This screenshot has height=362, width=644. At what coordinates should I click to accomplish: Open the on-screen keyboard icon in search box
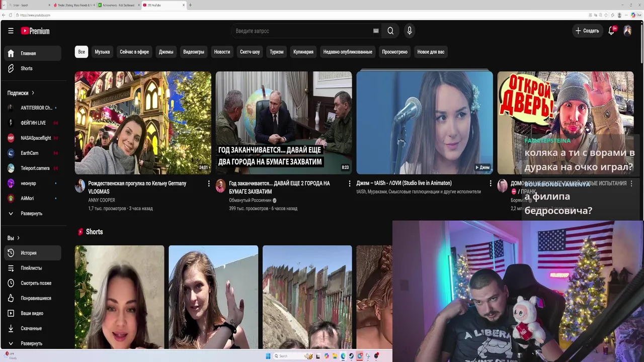click(376, 31)
